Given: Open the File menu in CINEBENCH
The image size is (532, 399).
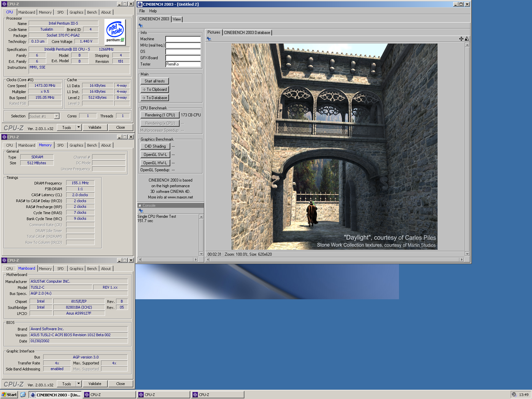Looking at the screenshot, I should (142, 11).
